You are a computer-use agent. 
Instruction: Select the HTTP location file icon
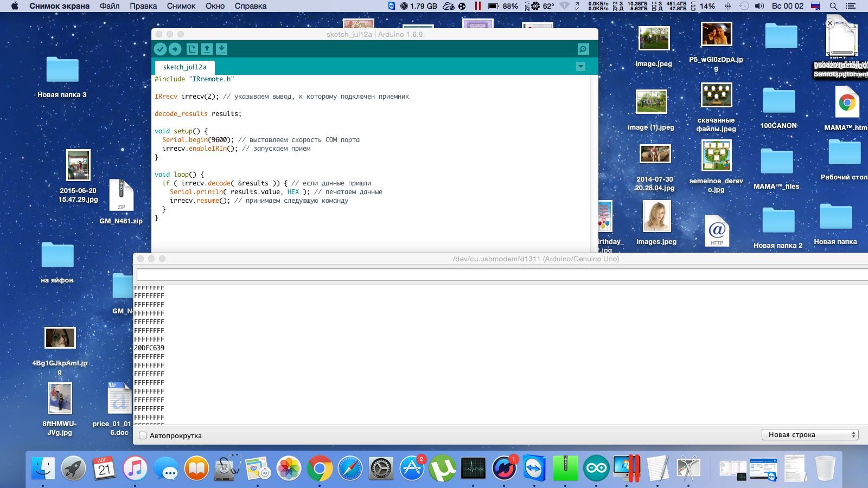(x=717, y=230)
